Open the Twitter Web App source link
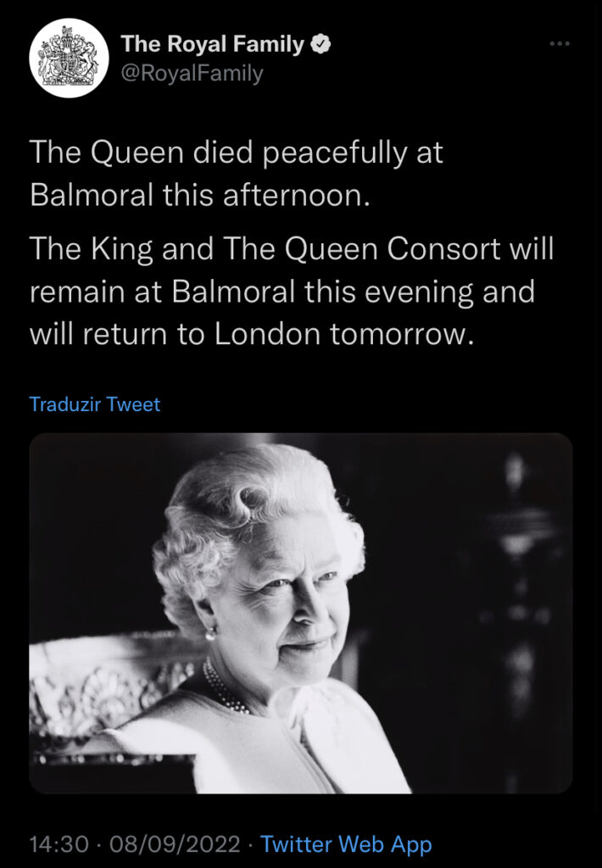 tap(346, 844)
